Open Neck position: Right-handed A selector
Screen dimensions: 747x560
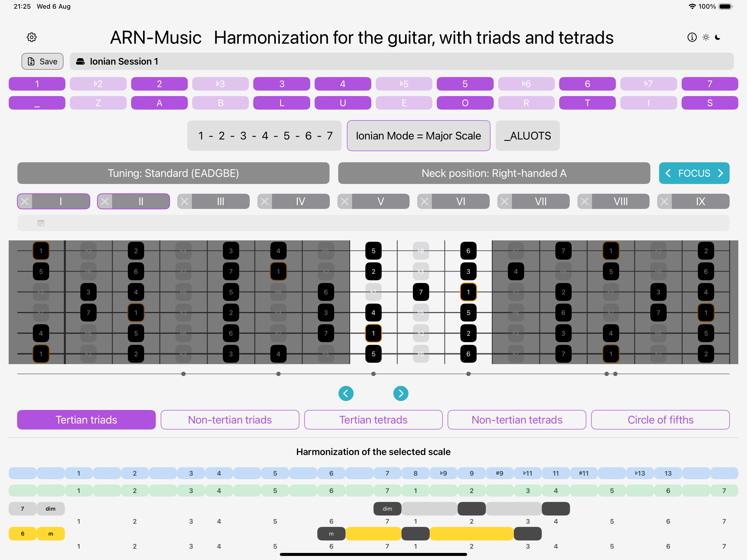[x=494, y=173]
